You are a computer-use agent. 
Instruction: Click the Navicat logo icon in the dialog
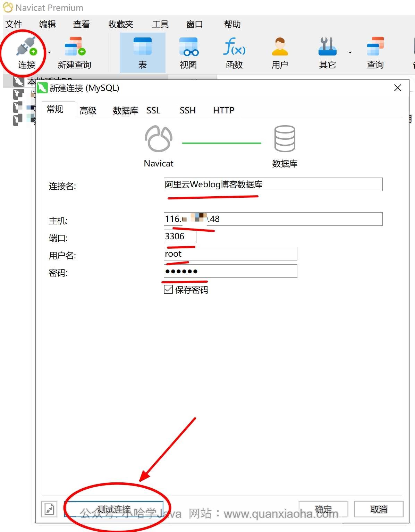click(159, 139)
